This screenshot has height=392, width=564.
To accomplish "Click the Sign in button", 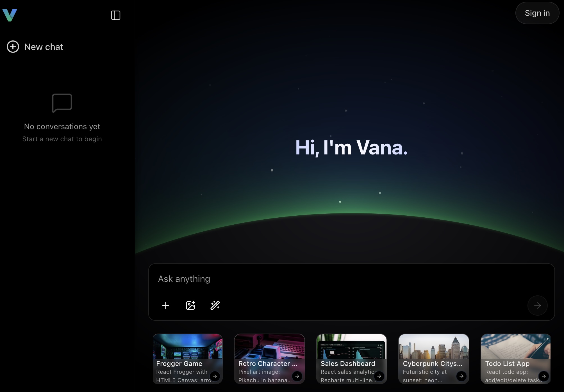I will tap(537, 13).
